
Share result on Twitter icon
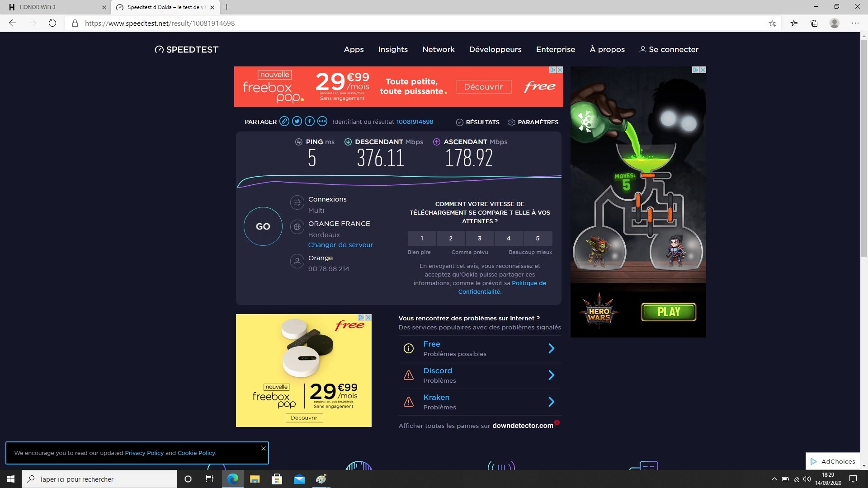pyautogui.click(x=297, y=121)
